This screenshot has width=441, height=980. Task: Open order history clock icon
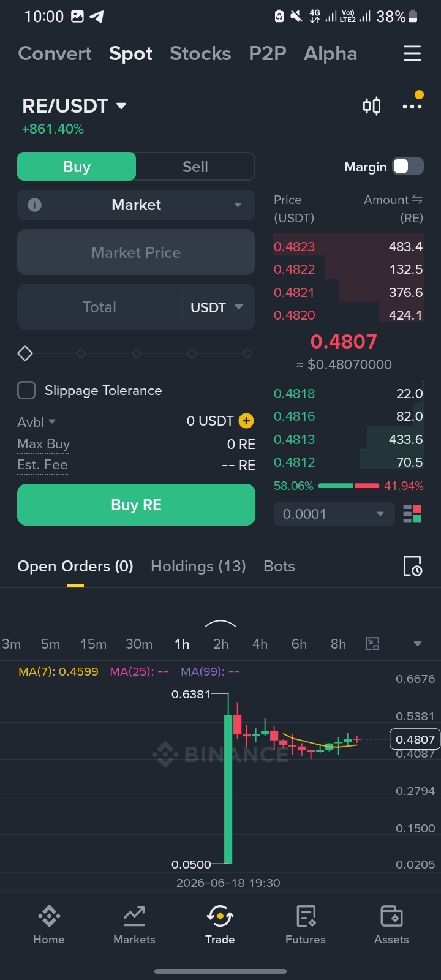412,566
